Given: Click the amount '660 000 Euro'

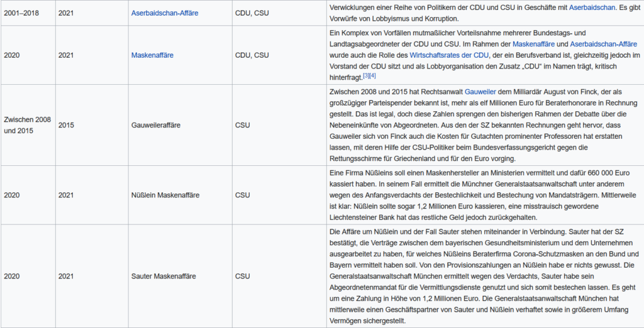Looking at the screenshot, I should click(607, 173).
